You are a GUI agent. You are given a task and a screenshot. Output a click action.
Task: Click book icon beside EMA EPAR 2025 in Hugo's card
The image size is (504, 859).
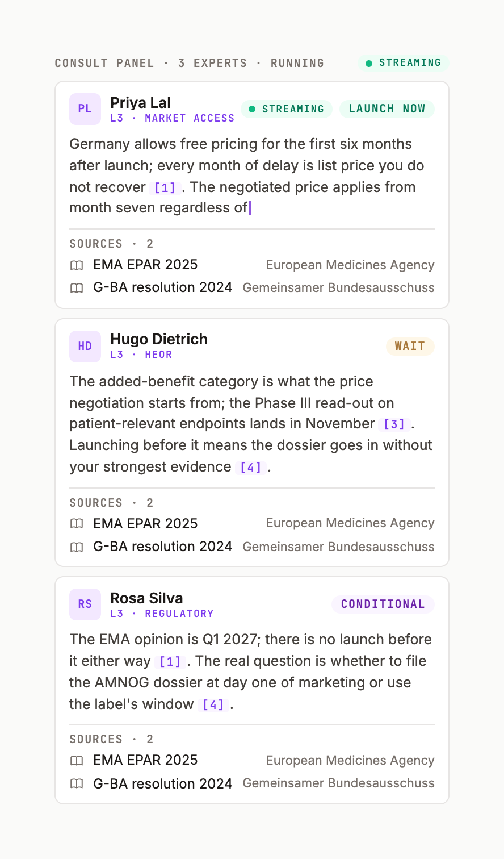click(77, 524)
